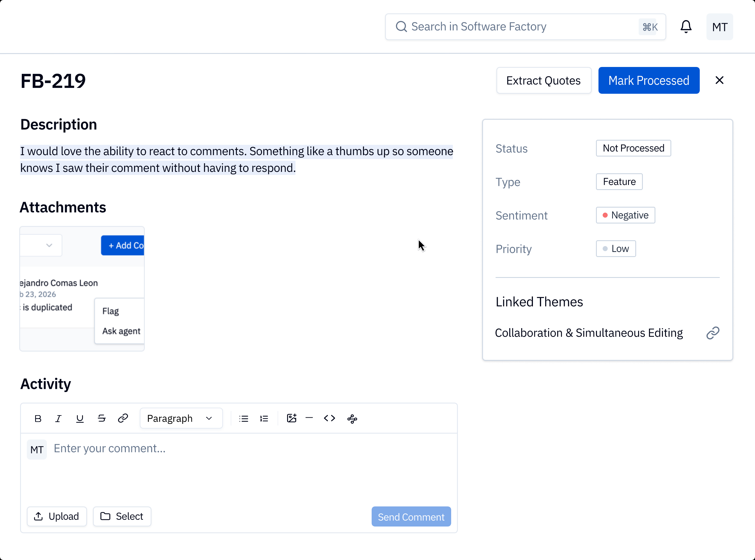Click the Mark Processed button

pyautogui.click(x=649, y=80)
